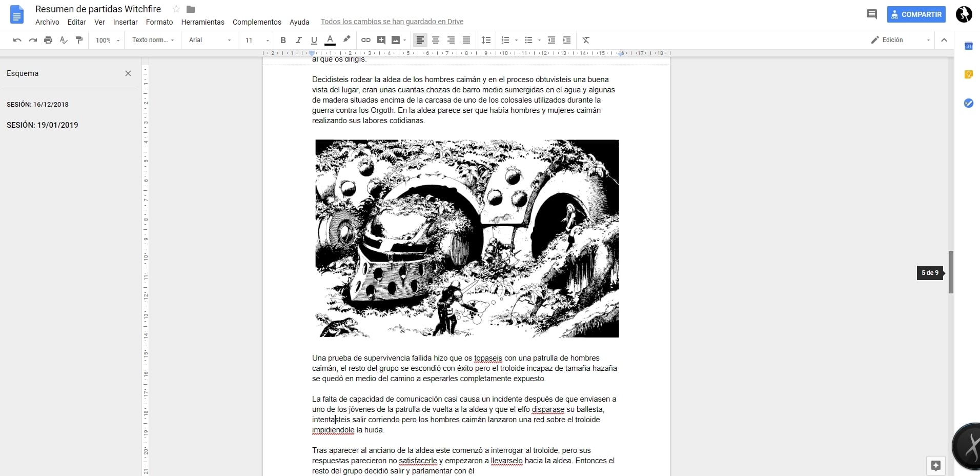Click the redo arrow in the toolbar
980x476 pixels.
[33, 40]
